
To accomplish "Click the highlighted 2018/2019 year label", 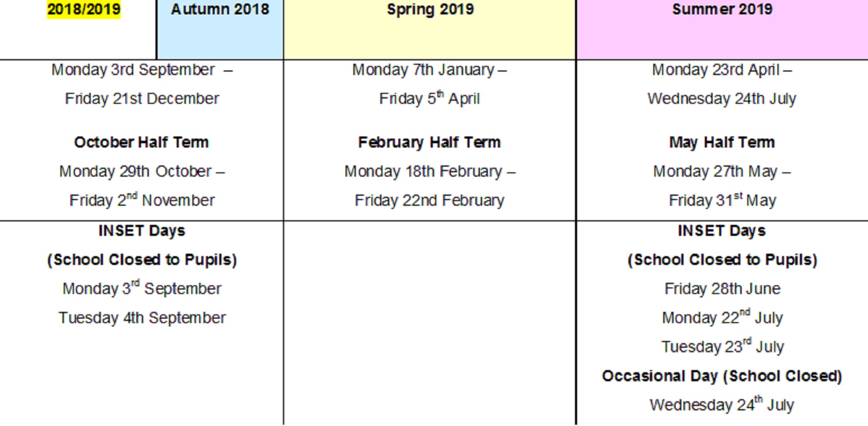I will coord(84,9).
